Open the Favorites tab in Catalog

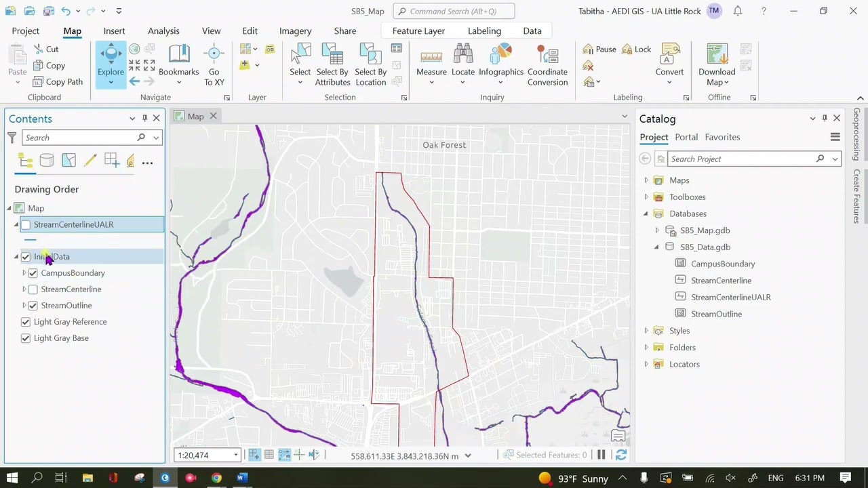pyautogui.click(x=722, y=137)
